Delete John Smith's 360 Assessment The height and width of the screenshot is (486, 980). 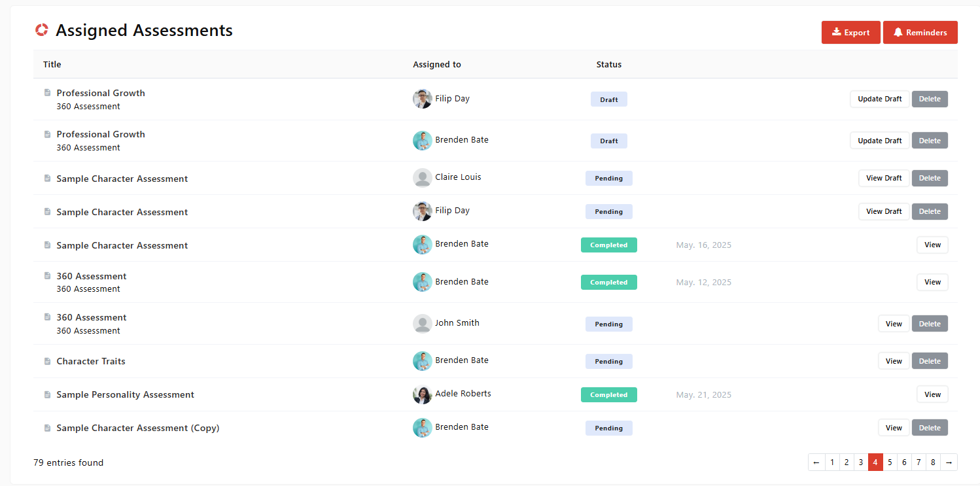[930, 324]
